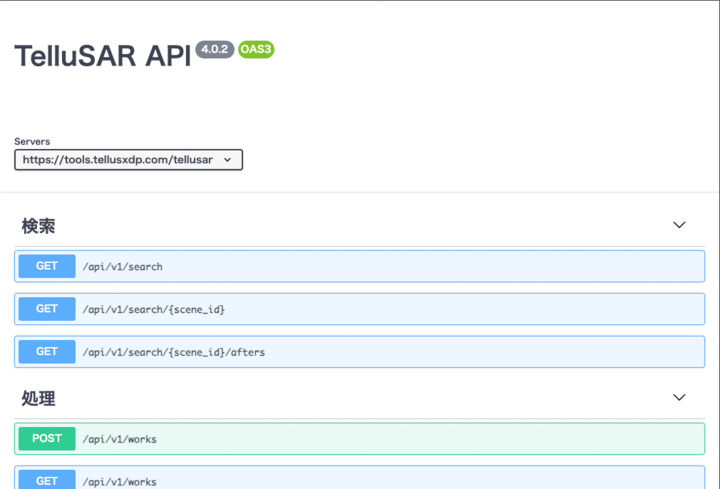The width and height of the screenshot is (720, 489).
Task: Open /api/v1/search/{scene_id}/afters path text
Action: [174, 352]
